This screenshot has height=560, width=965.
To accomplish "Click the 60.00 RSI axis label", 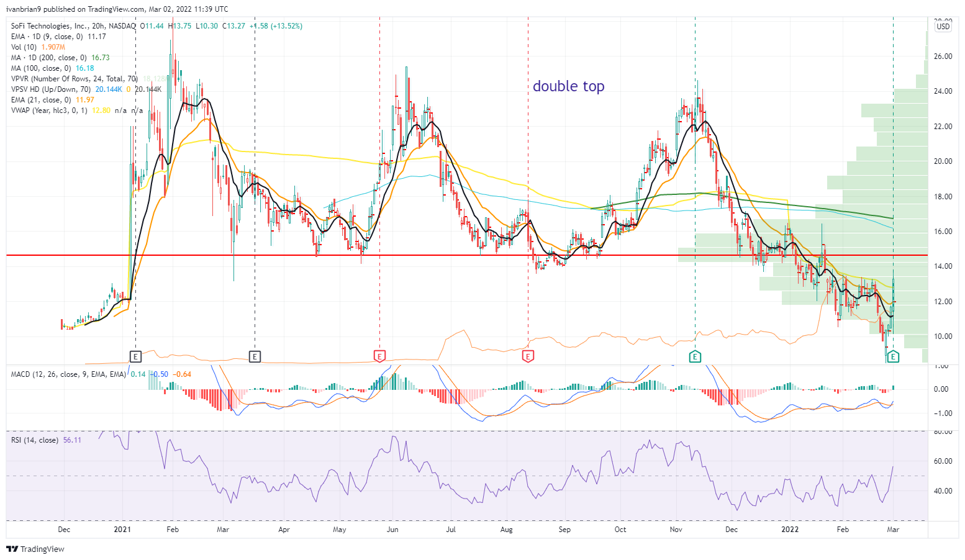I will pyautogui.click(x=943, y=461).
